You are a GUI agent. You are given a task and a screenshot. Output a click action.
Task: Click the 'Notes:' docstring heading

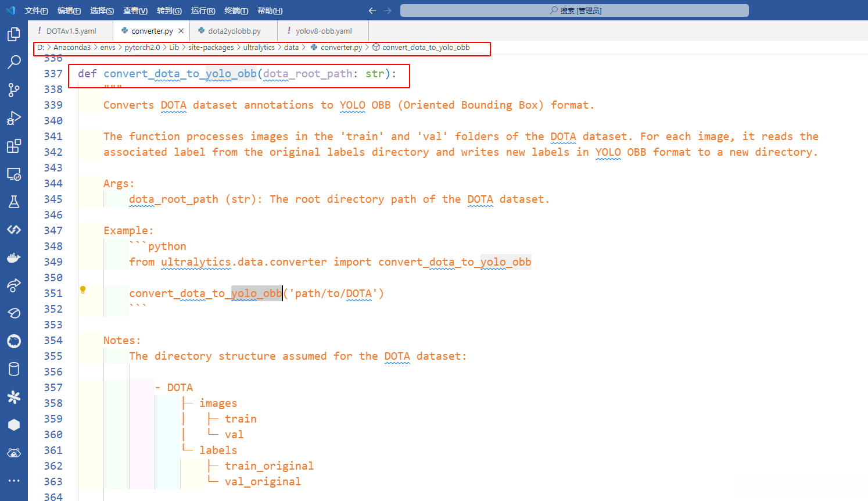click(x=122, y=341)
